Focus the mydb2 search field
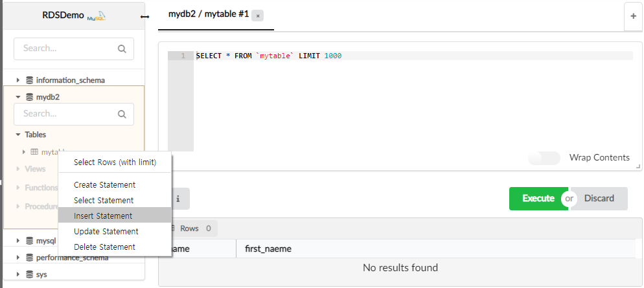Viewport: 644px width, 288px height. [74, 114]
